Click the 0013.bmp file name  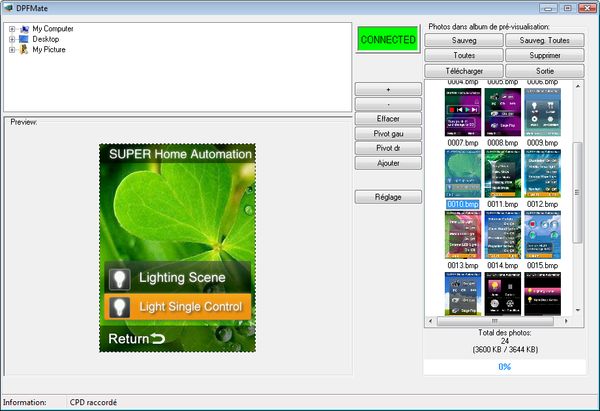463,265
